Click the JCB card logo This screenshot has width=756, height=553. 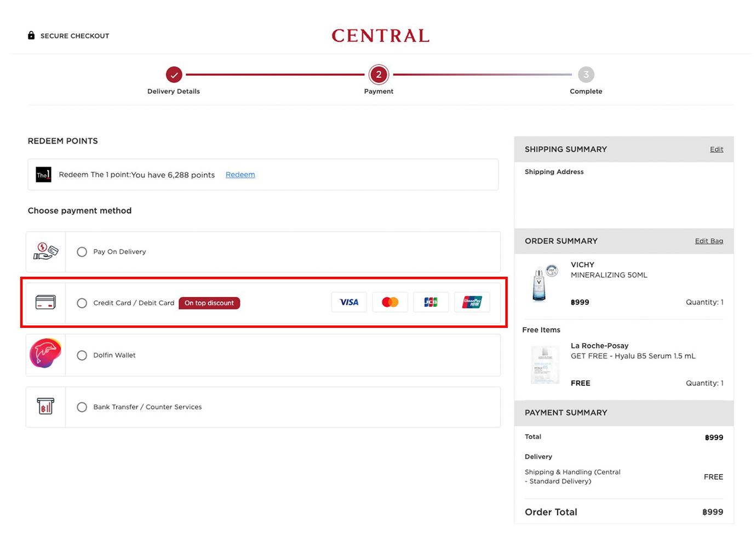point(431,302)
